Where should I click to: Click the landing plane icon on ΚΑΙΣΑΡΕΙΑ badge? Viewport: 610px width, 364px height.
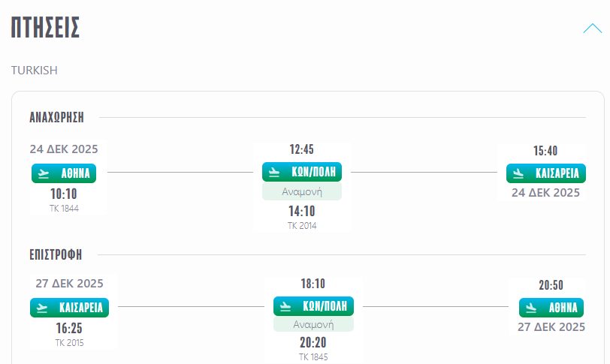click(x=518, y=173)
